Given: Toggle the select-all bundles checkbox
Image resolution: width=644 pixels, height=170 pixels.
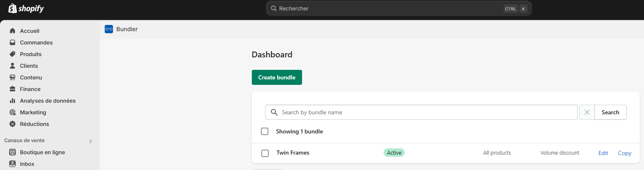Looking at the screenshot, I should tap(265, 131).
